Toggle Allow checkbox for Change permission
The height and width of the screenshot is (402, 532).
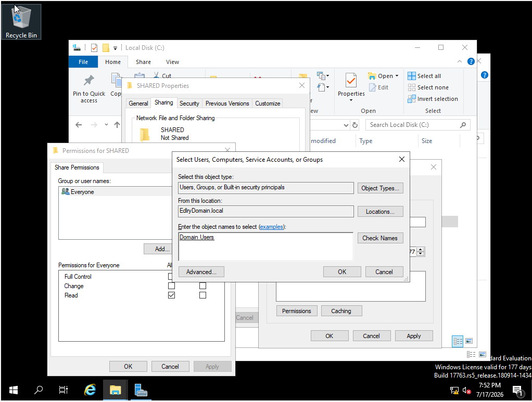(x=172, y=286)
